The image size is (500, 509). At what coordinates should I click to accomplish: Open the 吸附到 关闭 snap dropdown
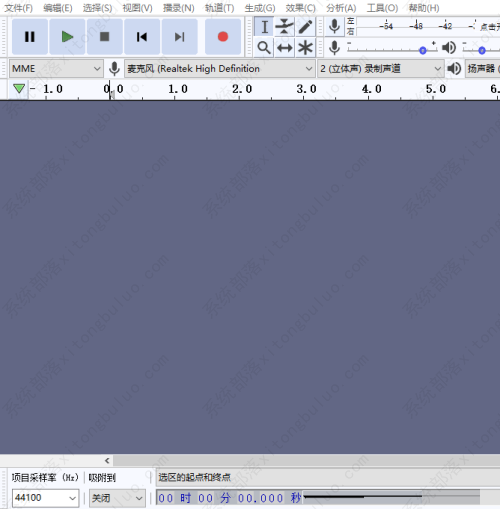coord(117,498)
